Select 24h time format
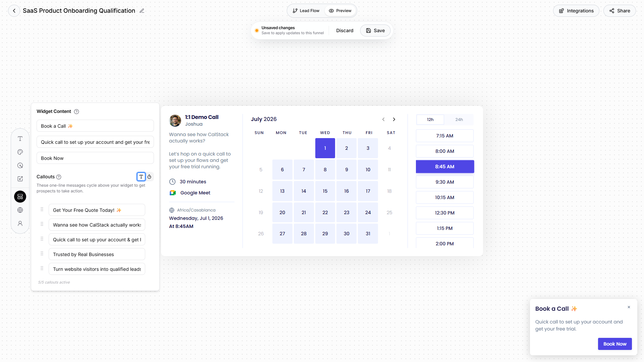The image size is (644, 362). tap(459, 120)
